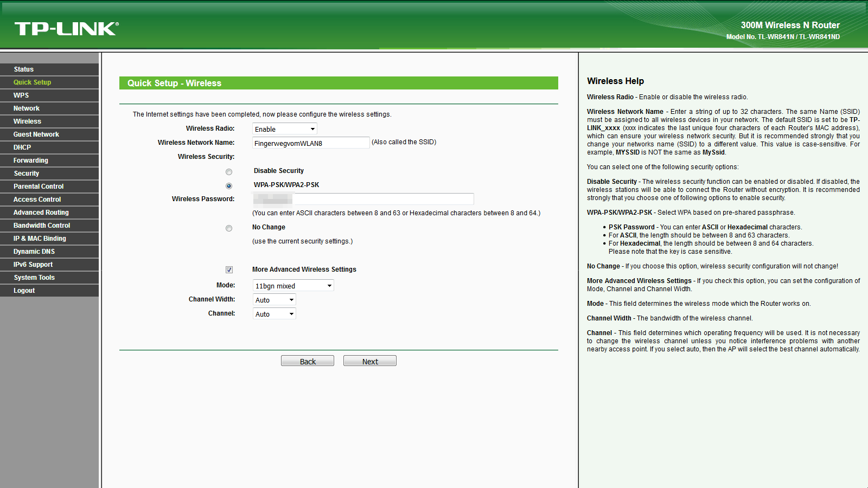This screenshot has width=868, height=488.
Task: Open the Network menu
Action: 49,108
